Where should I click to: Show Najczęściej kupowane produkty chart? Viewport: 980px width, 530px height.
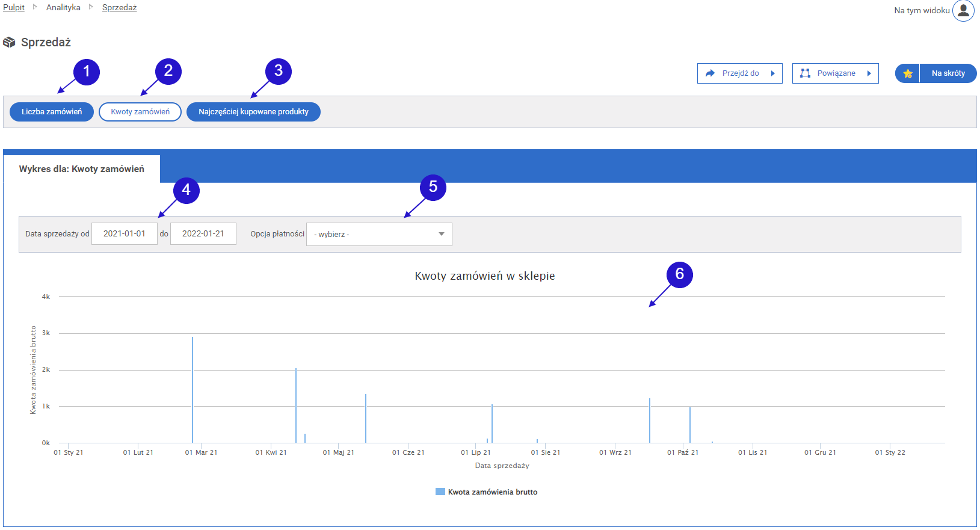point(253,112)
